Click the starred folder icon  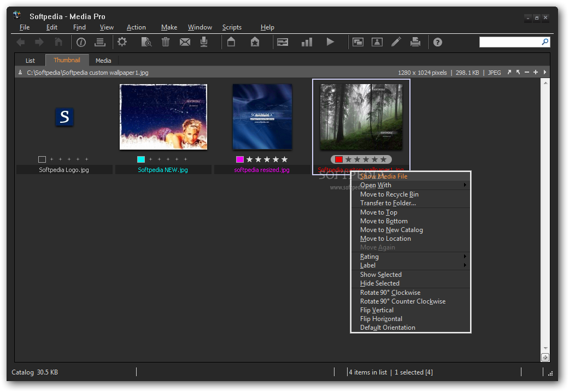pyautogui.click(x=255, y=41)
